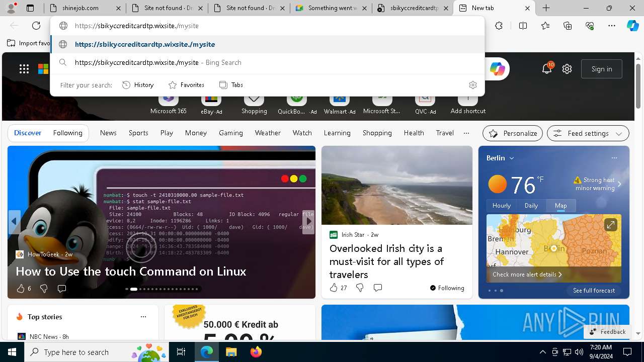Select the Bing Search suggestion
Image resolution: width=644 pixels, height=362 pixels.
[267, 63]
